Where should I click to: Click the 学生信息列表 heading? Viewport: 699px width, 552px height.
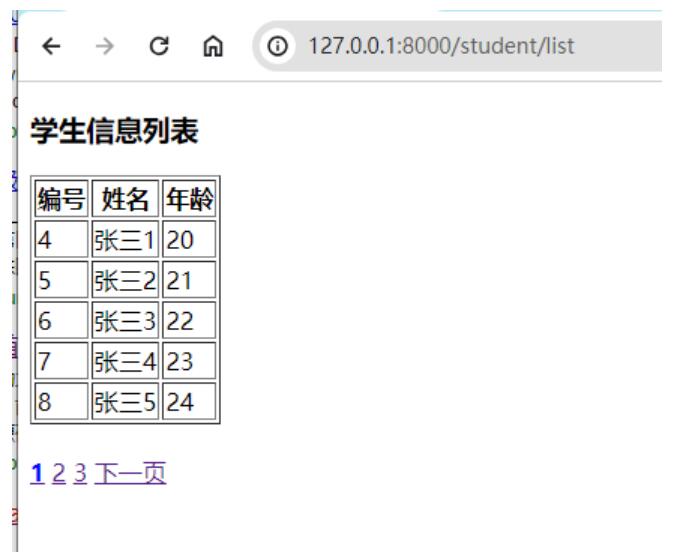pos(114,131)
